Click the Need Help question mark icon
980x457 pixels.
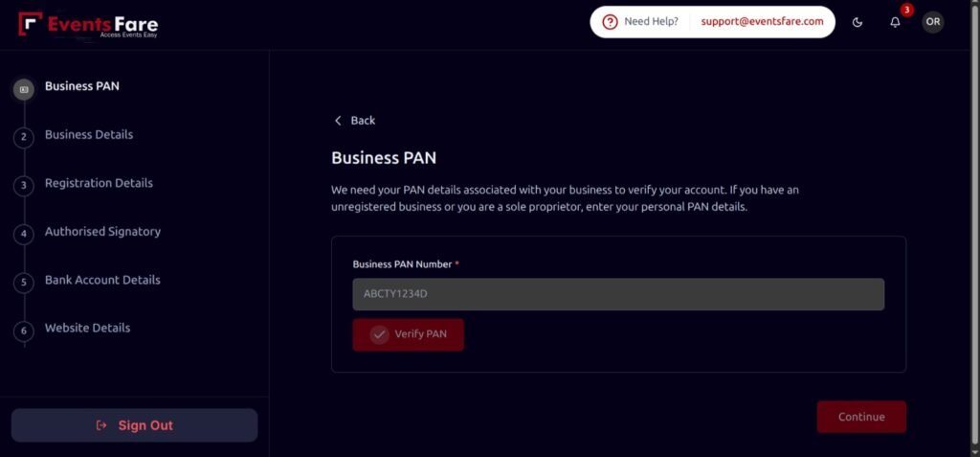(610, 22)
